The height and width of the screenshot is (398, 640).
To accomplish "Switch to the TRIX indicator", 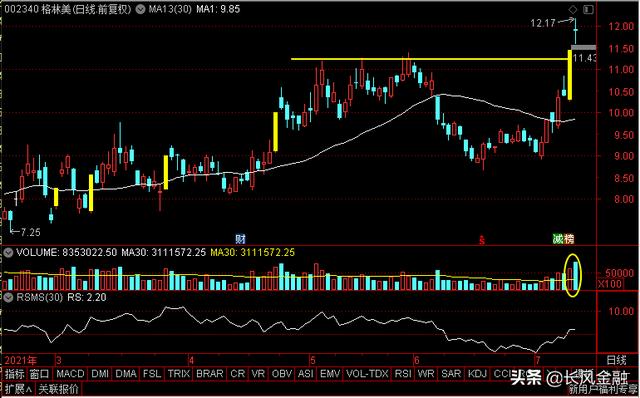I will pos(179,374).
